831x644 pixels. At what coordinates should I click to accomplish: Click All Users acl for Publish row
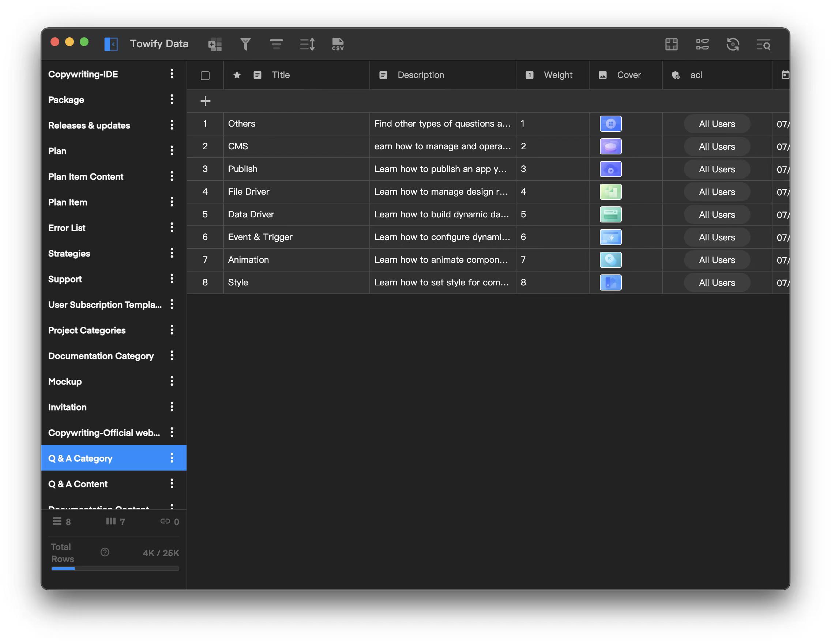tap(717, 169)
